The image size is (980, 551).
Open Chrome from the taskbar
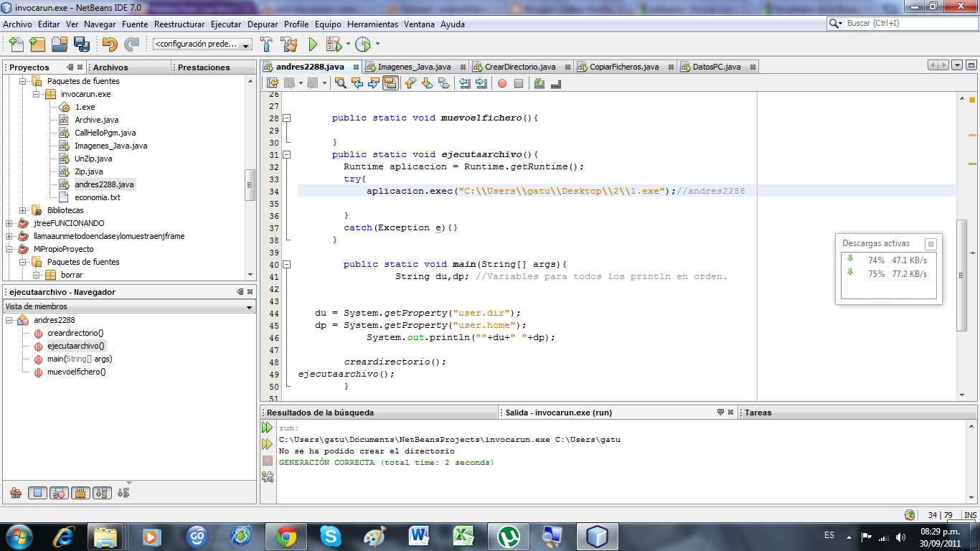286,536
